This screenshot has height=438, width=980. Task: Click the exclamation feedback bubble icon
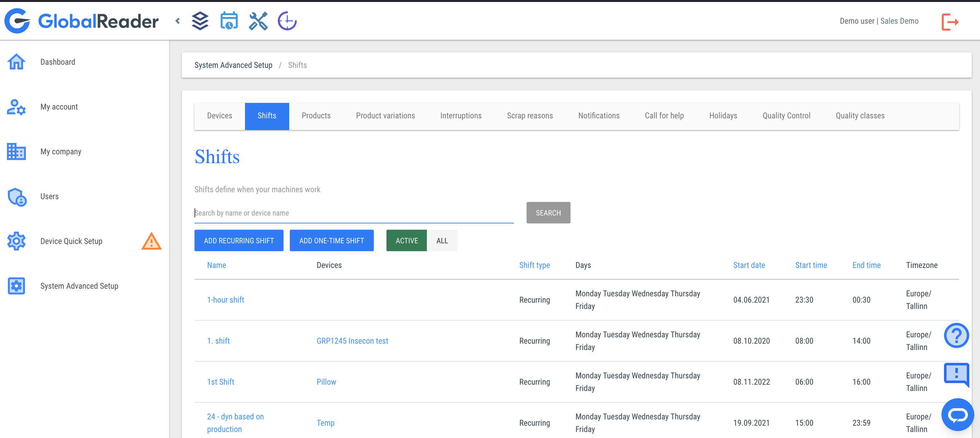(956, 374)
